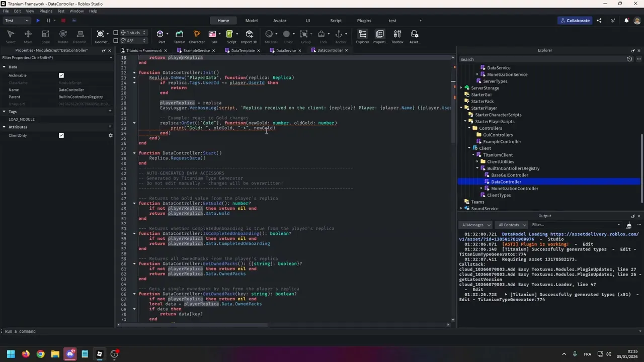Click the clear output broom icon
Image resolution: width=644 pixels, height=362 pixels.
[628, 225]
